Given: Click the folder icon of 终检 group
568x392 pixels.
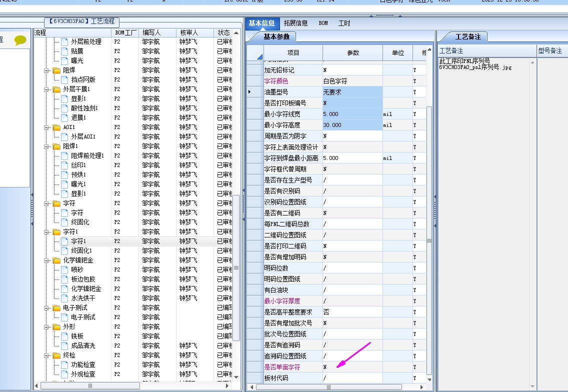Looking at the screenshot, I should tap(56, 355).
